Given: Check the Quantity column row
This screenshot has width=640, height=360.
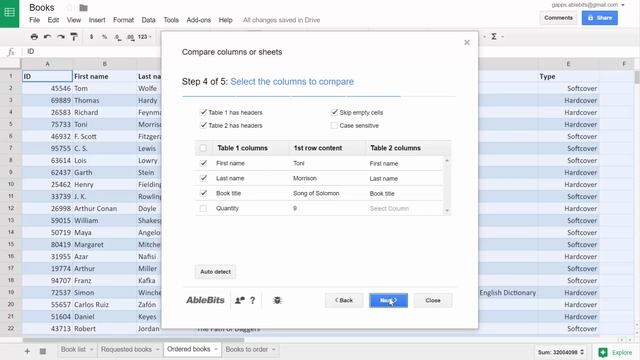Looking at the screenshot, I should 203,209.
